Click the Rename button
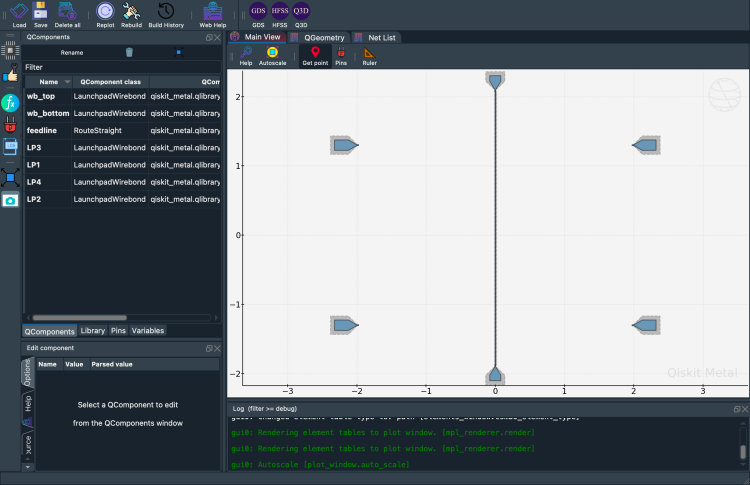750x485 pixels. pyautogui.click(x=72, y=53)
